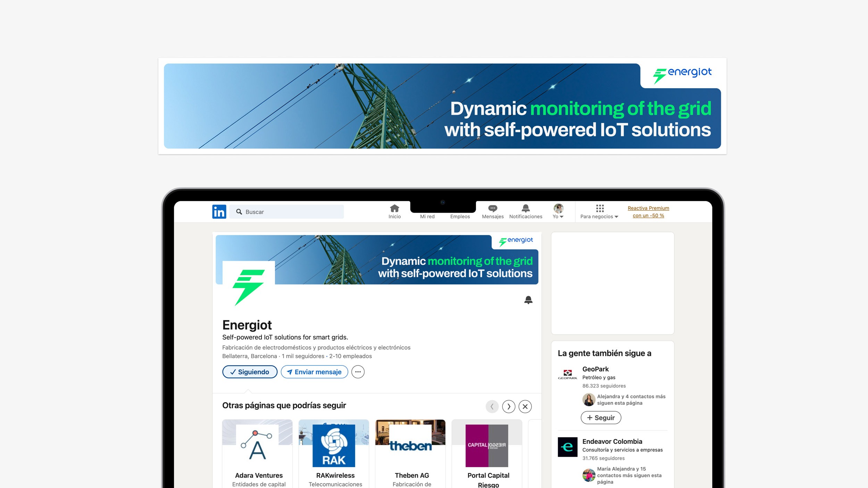Click 'Self-powered IoT solutions for smart grids.' tagline
The image size is (868, 488).
click(x=285, y=337)
